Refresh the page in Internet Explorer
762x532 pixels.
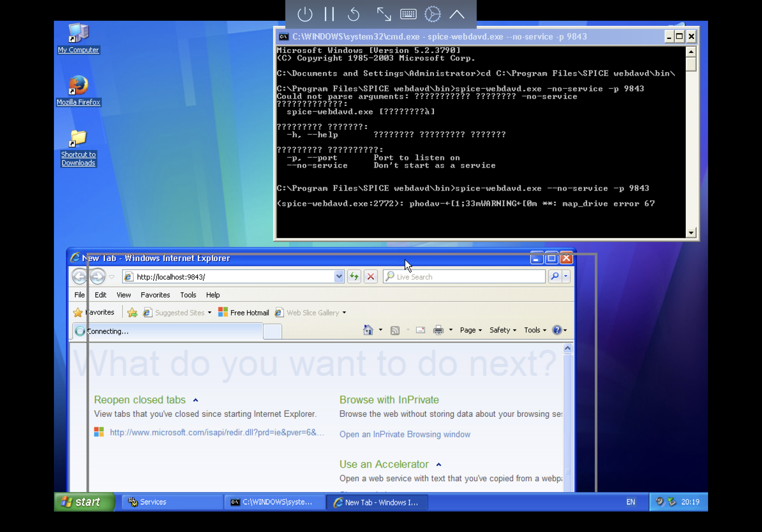pyautogui.click(x=354, y=277)
